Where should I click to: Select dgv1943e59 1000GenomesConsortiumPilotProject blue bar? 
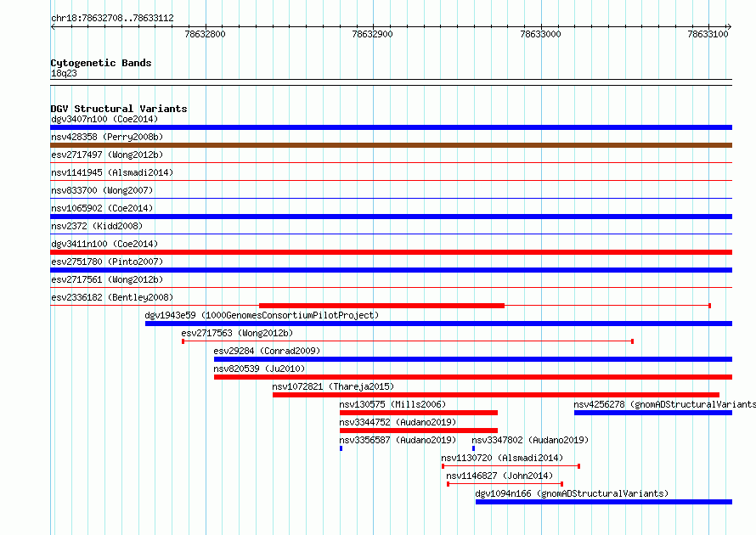439,324
